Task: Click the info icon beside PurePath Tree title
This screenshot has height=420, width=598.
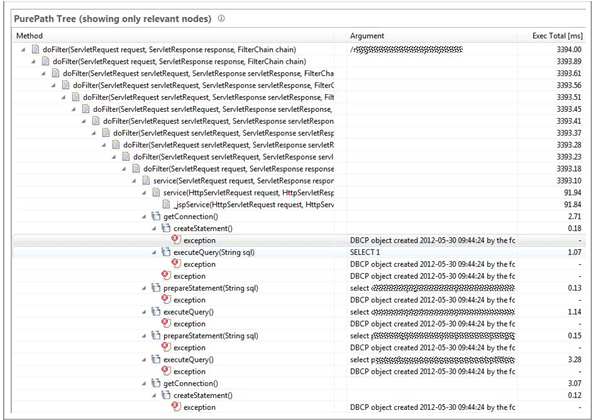Action: pos(221,18)
